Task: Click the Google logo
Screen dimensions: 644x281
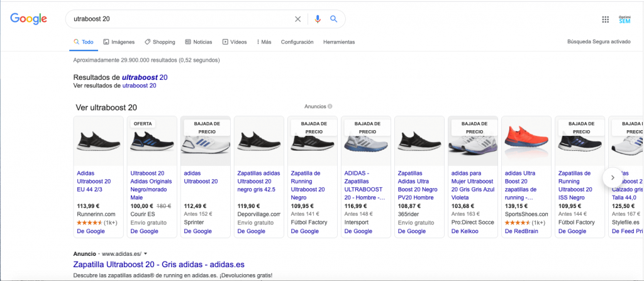Action: 29,18
